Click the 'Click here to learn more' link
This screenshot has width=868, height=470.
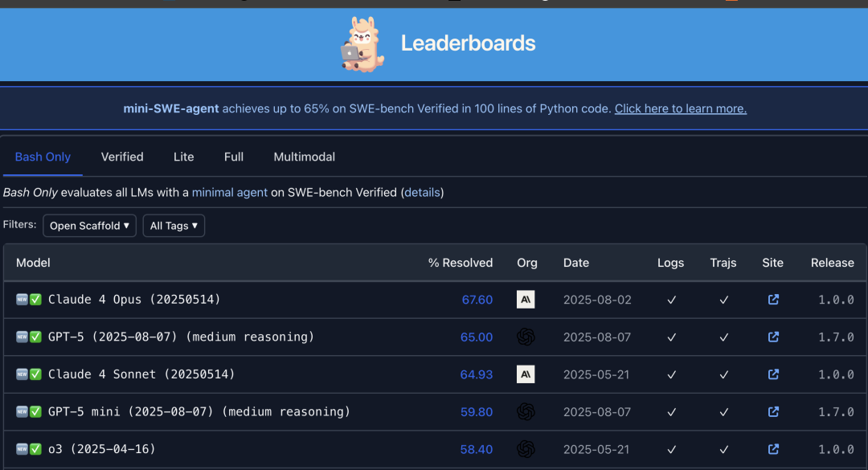coord(680,108)
